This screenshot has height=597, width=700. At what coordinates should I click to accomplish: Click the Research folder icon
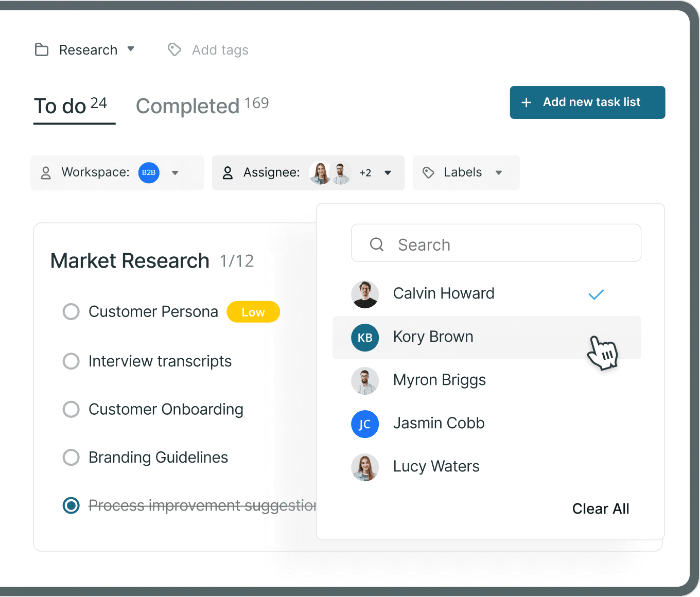(42, 50)
